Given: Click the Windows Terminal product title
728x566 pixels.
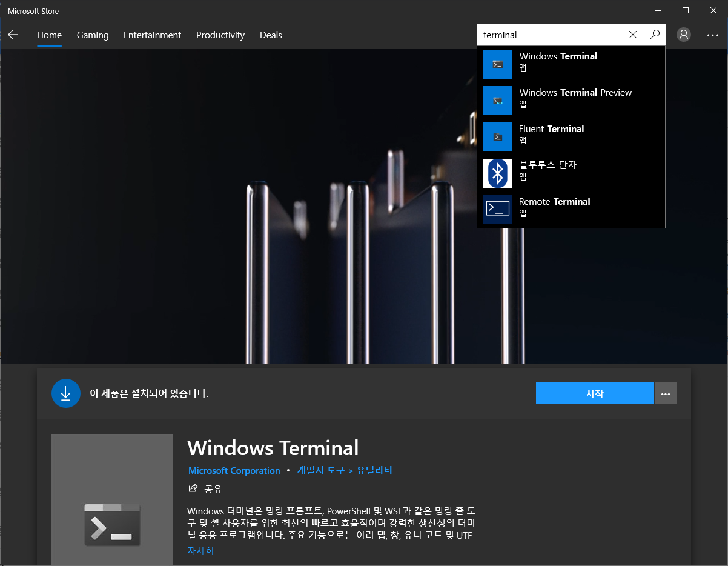Looking at the screenshot, I should [273, 448].
